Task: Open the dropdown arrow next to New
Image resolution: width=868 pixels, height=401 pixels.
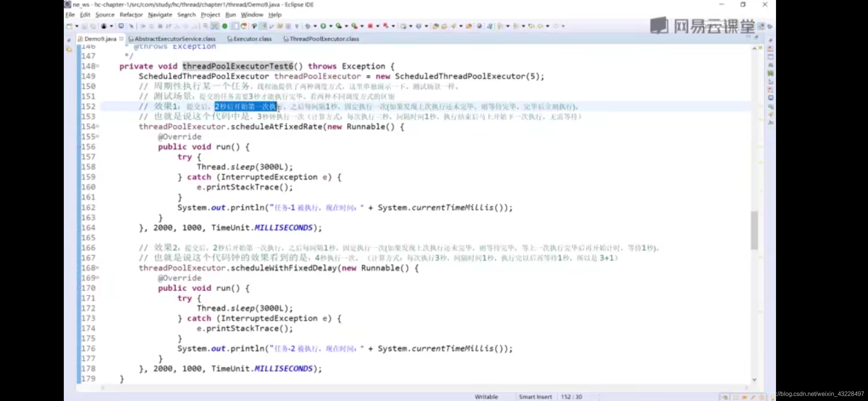Action: [77, 26]
